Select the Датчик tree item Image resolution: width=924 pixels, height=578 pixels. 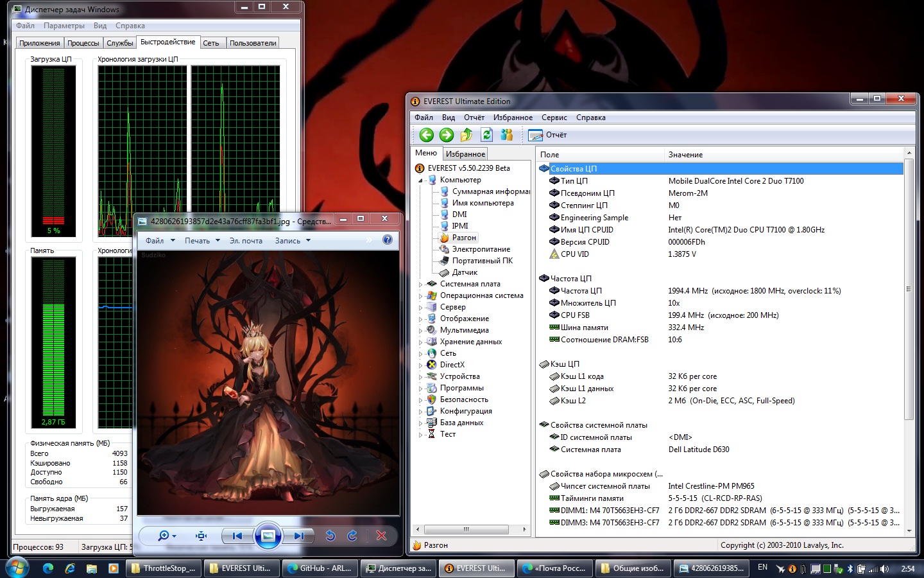coord(465,272)
